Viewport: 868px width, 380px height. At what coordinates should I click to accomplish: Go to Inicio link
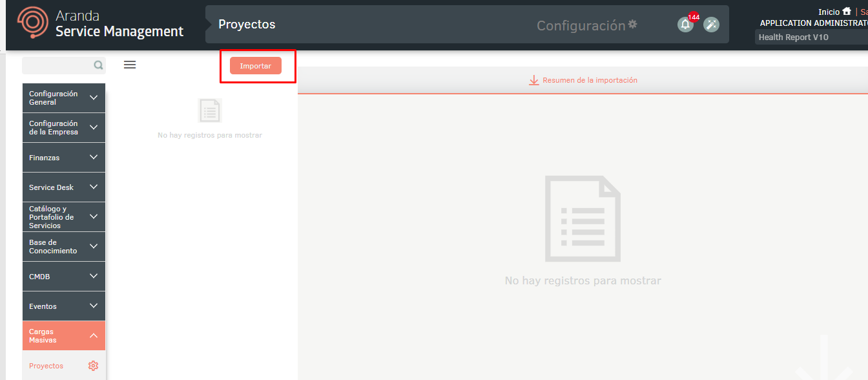point(829,12)
